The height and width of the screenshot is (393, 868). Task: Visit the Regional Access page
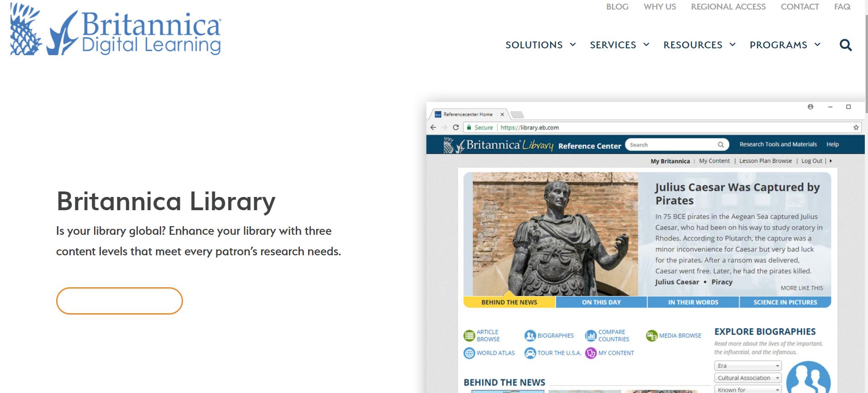pyautogui.click(x=728, y=7)
